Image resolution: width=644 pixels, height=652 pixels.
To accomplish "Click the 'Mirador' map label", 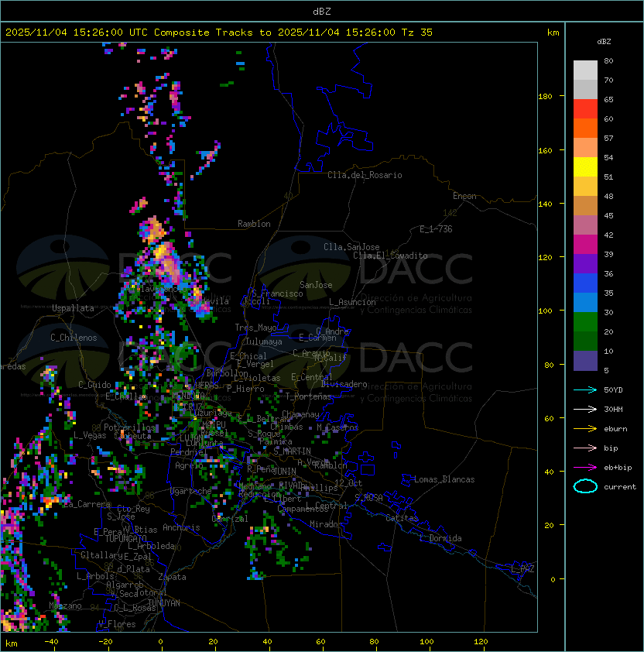I will click(326, 524).
